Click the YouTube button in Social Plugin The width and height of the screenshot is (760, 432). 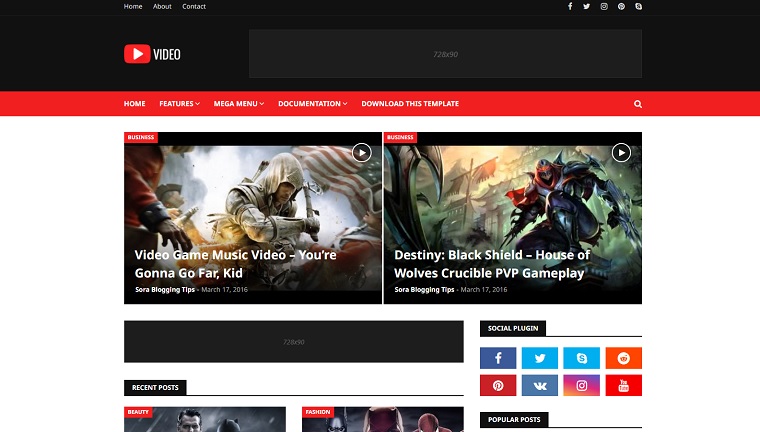[623, 385]
